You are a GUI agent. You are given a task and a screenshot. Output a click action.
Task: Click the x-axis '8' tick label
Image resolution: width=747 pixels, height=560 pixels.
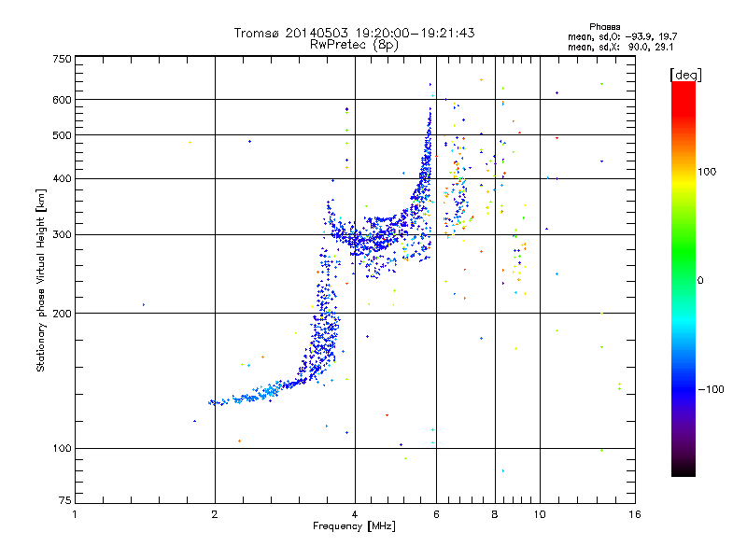tap(495, 514)
